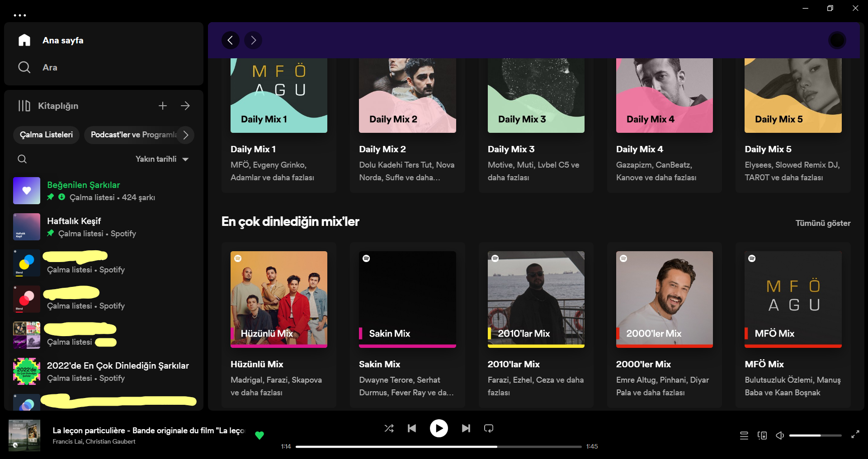Viewport: 868px width, 459px height.
Task: Open the 2000'ler Mix cover
Action: coord(665,300)
